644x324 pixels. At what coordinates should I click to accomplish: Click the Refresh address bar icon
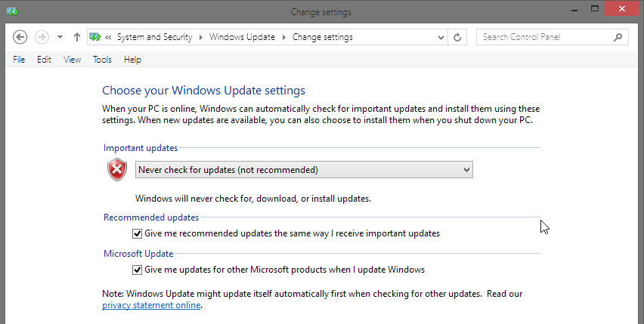457,37
